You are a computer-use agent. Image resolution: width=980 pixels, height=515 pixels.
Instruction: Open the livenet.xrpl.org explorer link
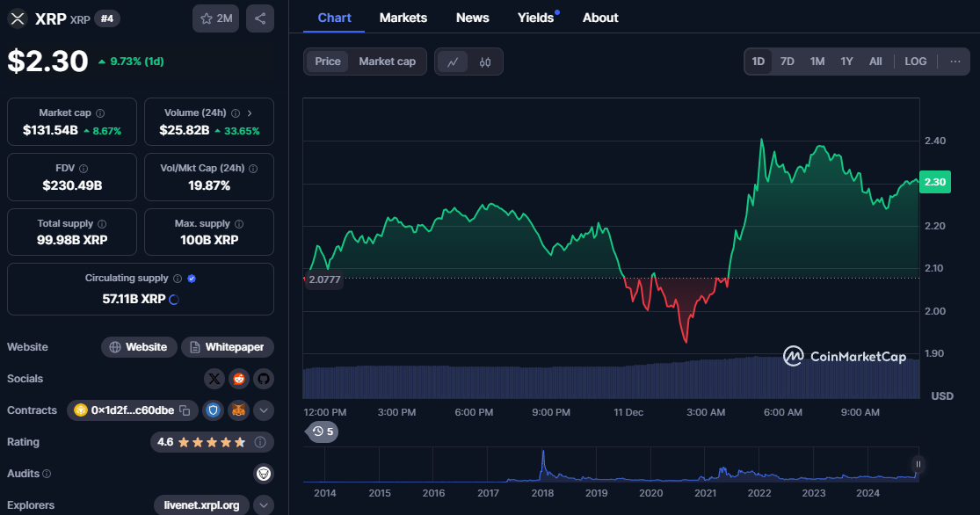click(201, 505)
